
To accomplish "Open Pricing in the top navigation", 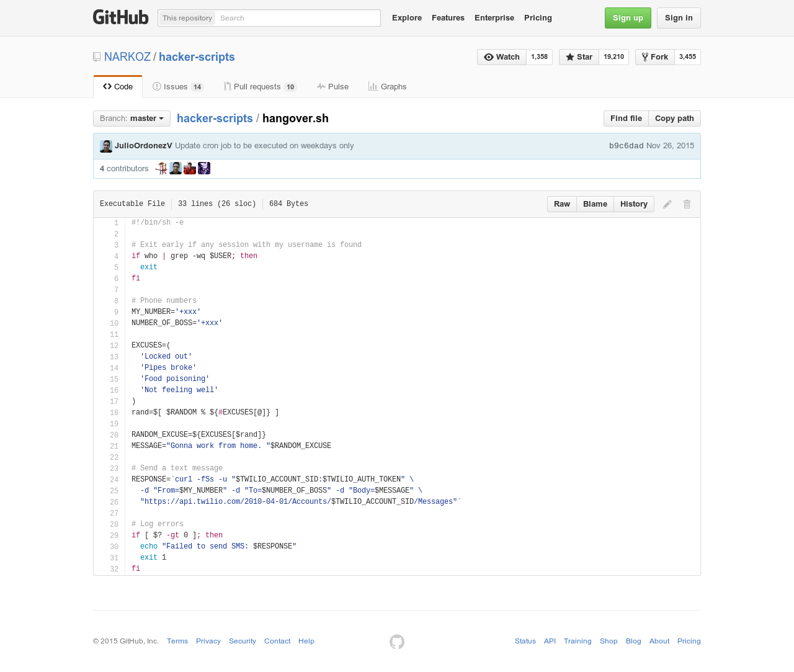I will click(x=538, y=18).
